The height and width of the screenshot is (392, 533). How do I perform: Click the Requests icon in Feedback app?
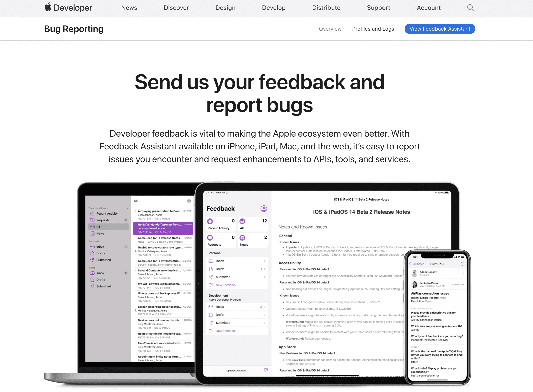pos(210,239)
